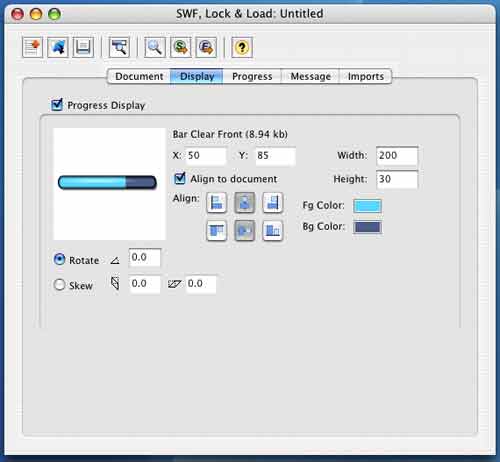Image resolution: width=500 pixels, height=462 pixels.
Task: Select the Skew radio button
Action: [x=59, y=285]
